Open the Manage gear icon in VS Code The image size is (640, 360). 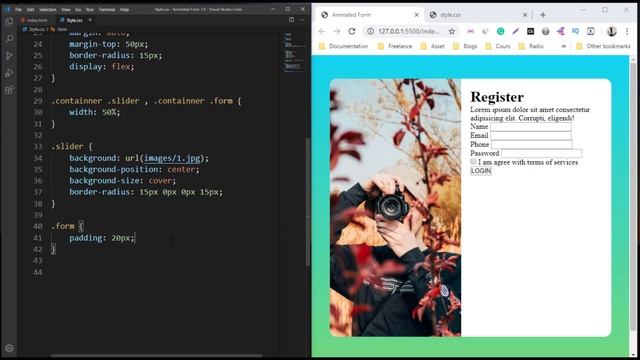[9, 348]
